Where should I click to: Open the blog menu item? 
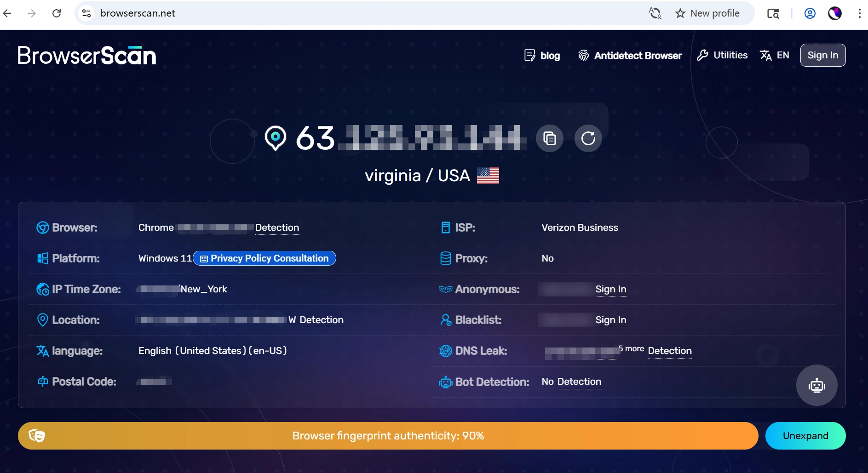[x=542, y=56]
